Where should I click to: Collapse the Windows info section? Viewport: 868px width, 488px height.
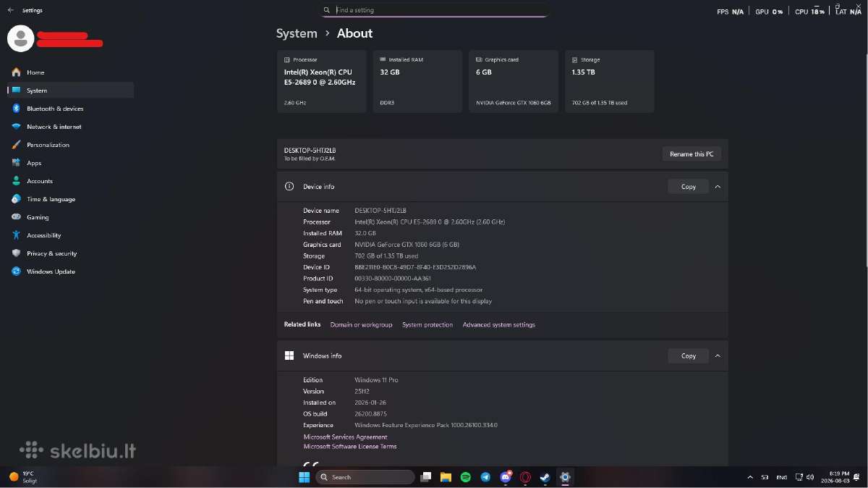point(718,356)
